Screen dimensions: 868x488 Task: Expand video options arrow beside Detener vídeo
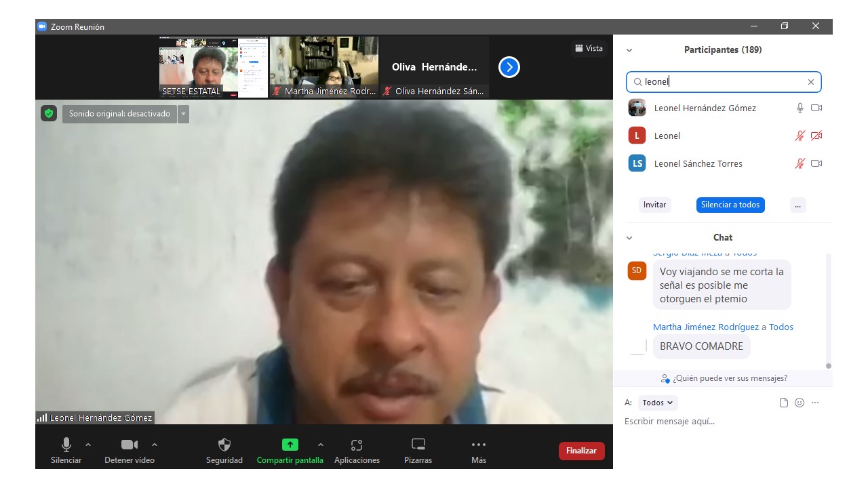pyautogui.click(x=155, y=445)
